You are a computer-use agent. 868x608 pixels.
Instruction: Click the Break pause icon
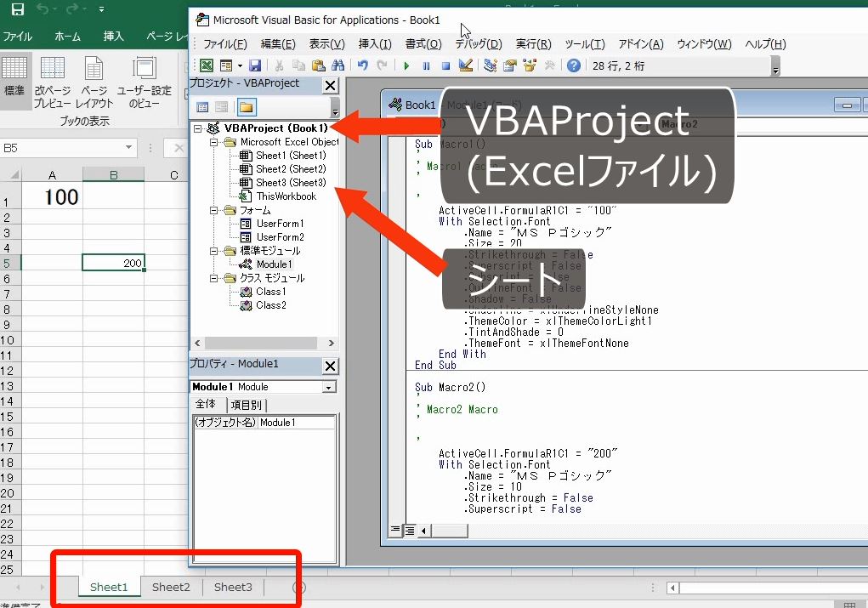pos(426,65)
